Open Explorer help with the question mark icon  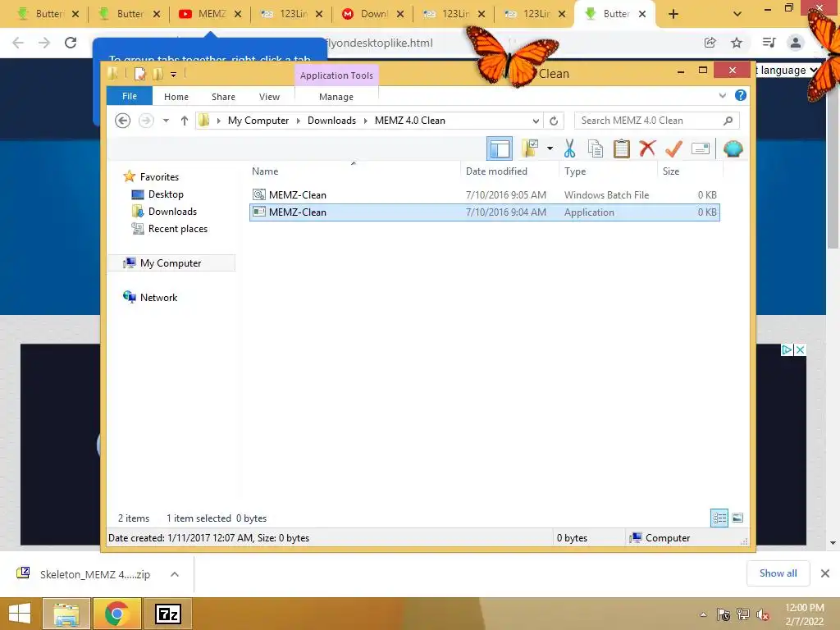coord(741,95)
